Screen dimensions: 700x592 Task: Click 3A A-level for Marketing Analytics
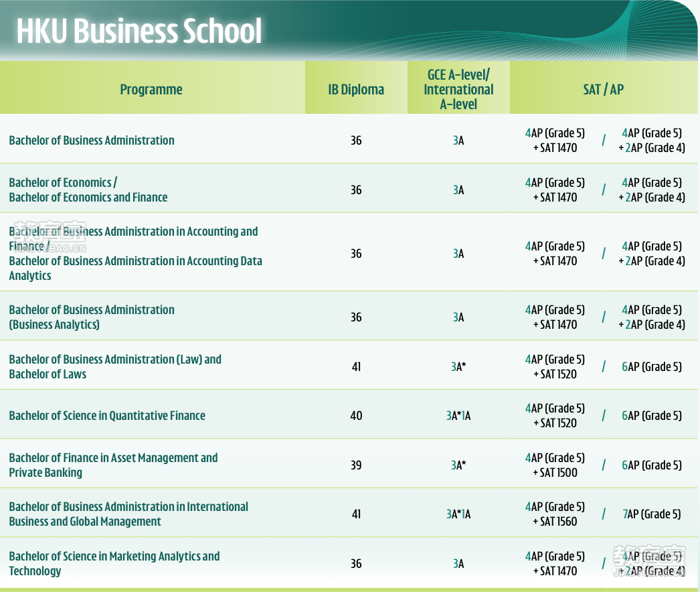(x=458, y=563)
